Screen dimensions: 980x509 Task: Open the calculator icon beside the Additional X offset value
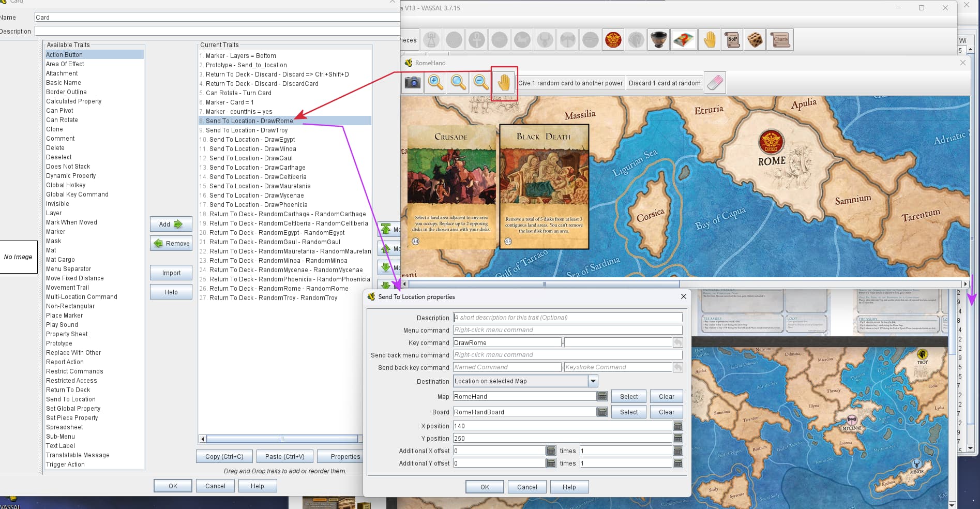click(551, 451)
